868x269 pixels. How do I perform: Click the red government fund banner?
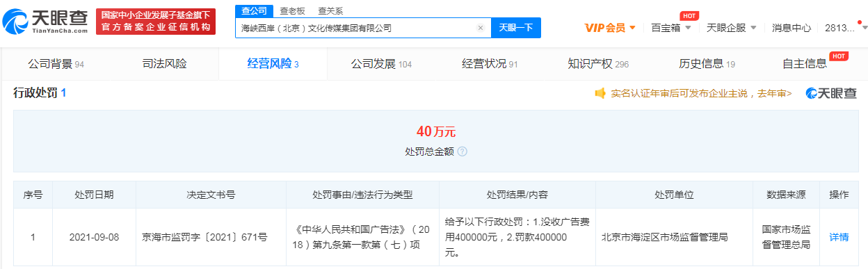156,22
